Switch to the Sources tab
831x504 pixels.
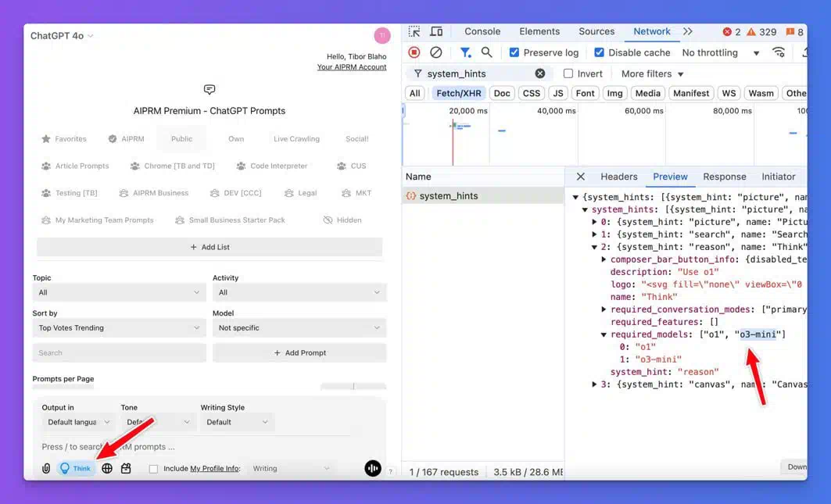[596, 32]
